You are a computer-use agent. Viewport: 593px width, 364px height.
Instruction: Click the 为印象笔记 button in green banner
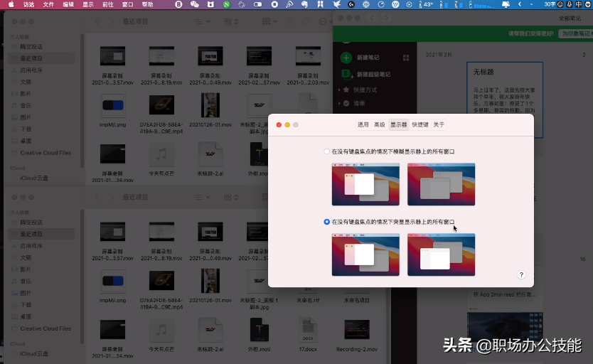[x=576, y=33]
